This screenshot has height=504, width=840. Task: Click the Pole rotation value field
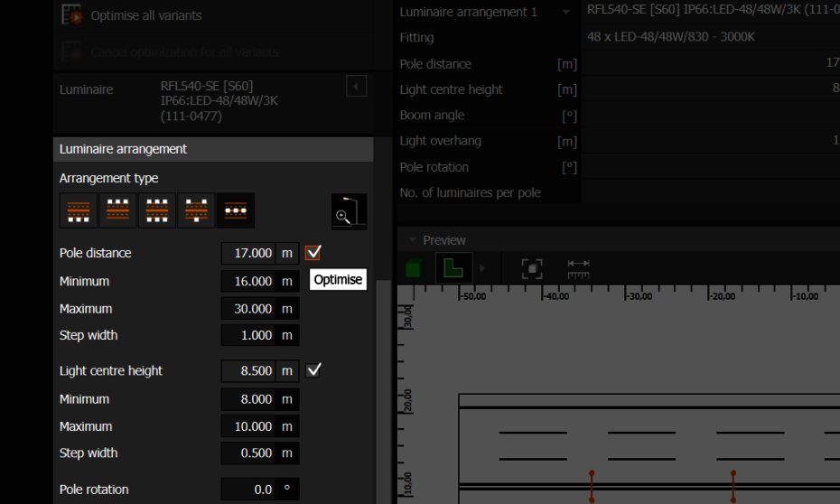click(x=247, y=490)
